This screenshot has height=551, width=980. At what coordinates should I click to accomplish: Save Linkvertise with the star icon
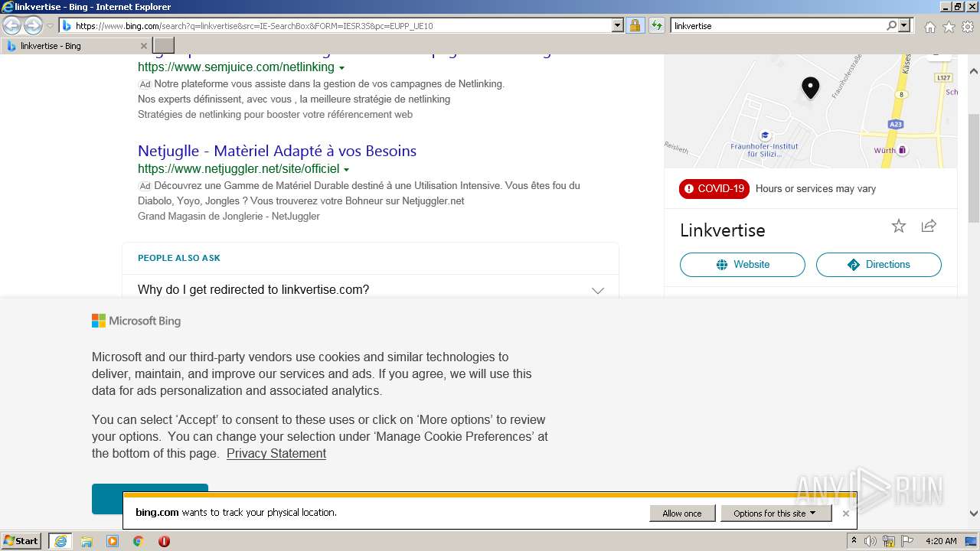899,226
